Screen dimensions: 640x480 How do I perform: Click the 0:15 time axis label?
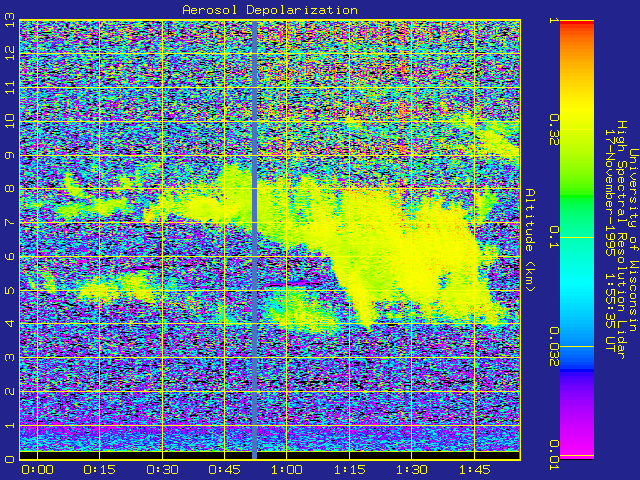pos(99,470)
